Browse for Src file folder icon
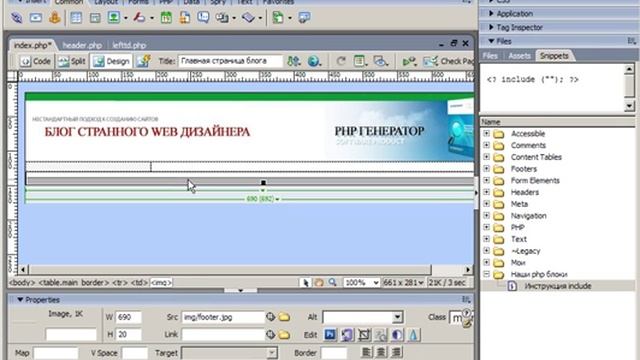 click(284, 317)
